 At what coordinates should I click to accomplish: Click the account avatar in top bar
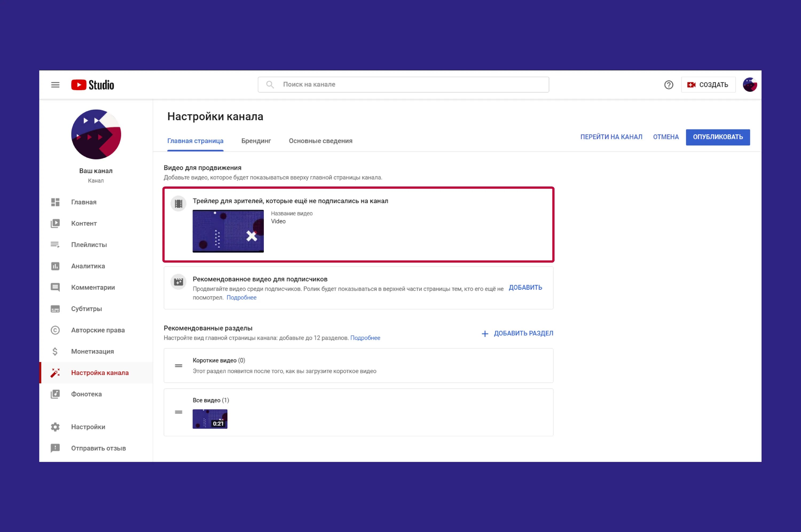click(750, 85)
